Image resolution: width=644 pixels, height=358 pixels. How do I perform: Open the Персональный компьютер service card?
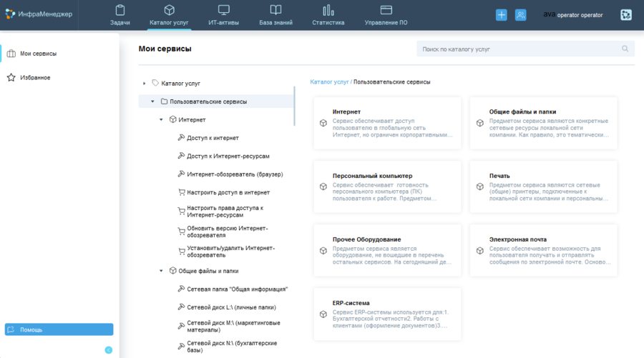(x=387, y=187)
